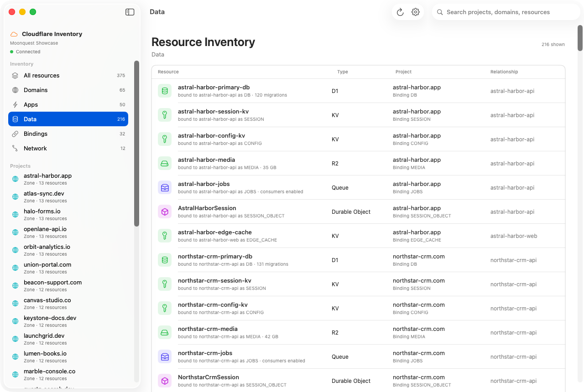Click the R2 type for northstar-crm-media
The image size is (584, 392).
point(335,333)
